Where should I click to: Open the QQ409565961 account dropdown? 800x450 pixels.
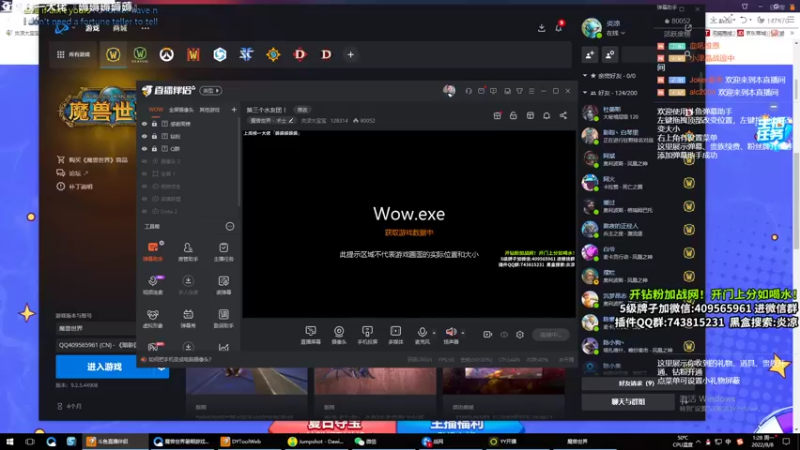(96, 345)
